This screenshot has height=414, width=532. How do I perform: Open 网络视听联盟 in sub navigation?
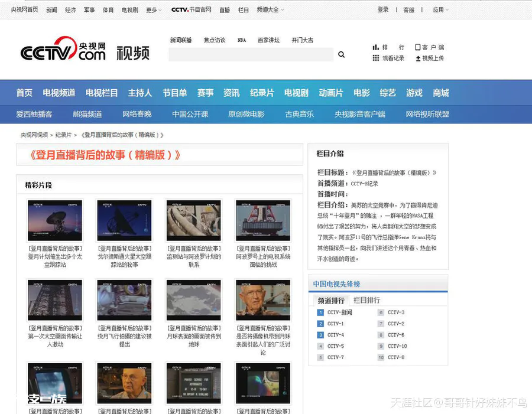coord(427,114)
